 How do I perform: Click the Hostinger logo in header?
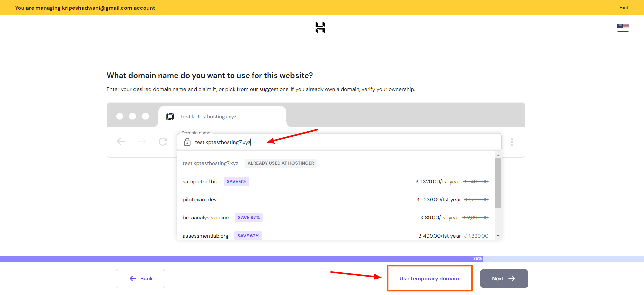tap(320, 28)
